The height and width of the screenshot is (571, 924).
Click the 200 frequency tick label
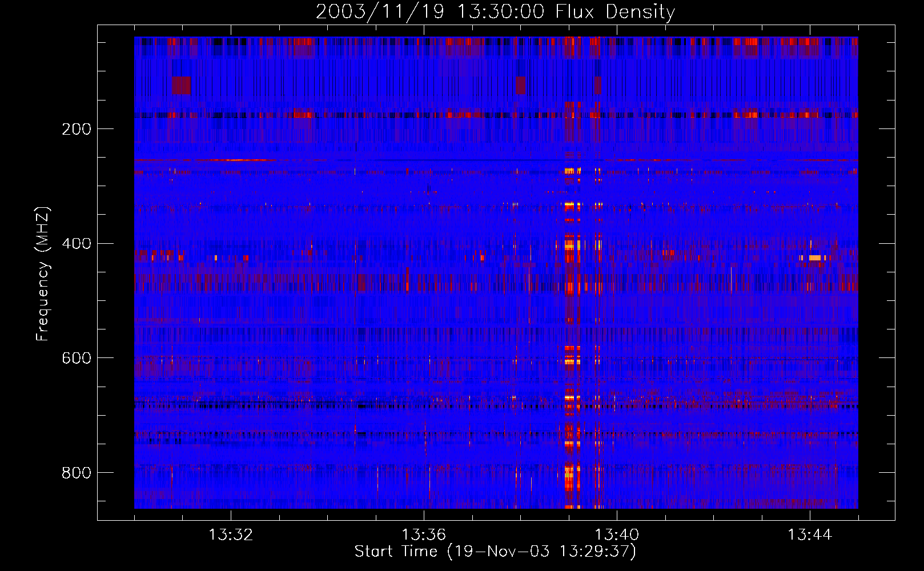click(x=77, y=129)
